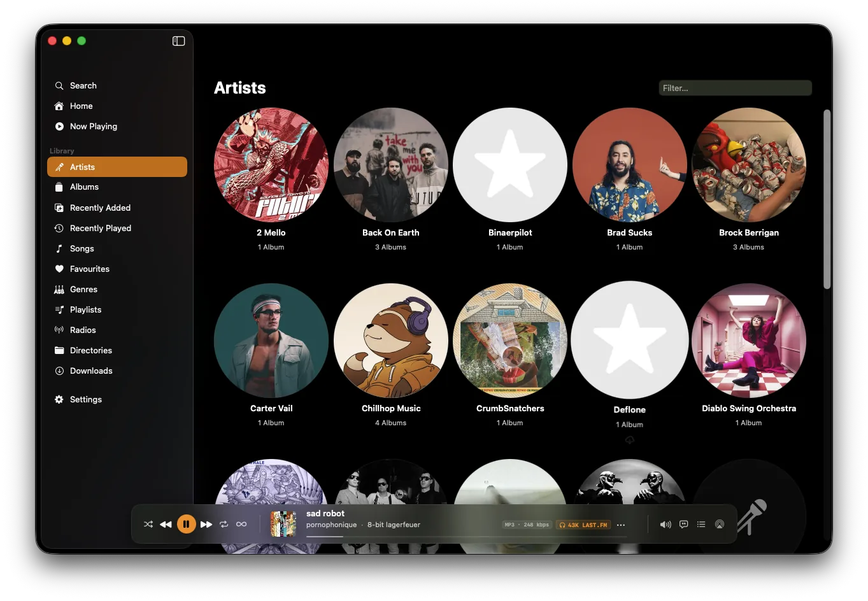The image size is (868, 601).
Task: Go to Home in the sidebar
Action: [117, 106]
